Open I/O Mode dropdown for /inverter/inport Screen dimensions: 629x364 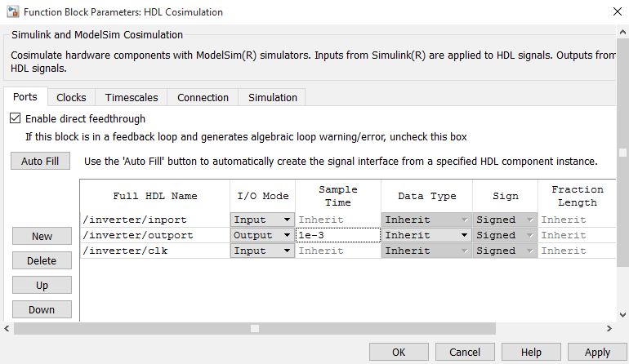point(262,220)
